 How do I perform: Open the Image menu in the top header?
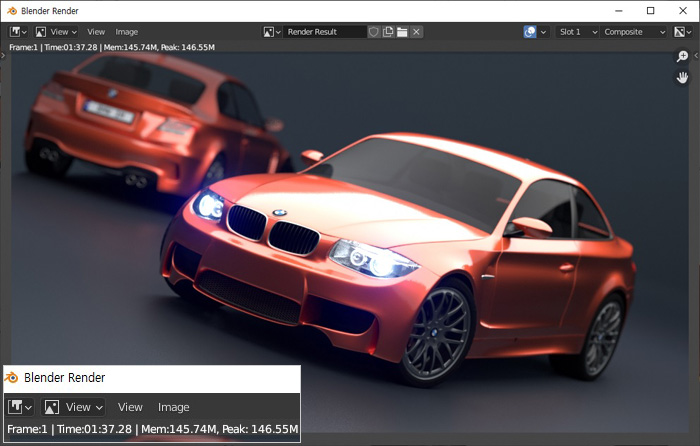click(127, 32)
